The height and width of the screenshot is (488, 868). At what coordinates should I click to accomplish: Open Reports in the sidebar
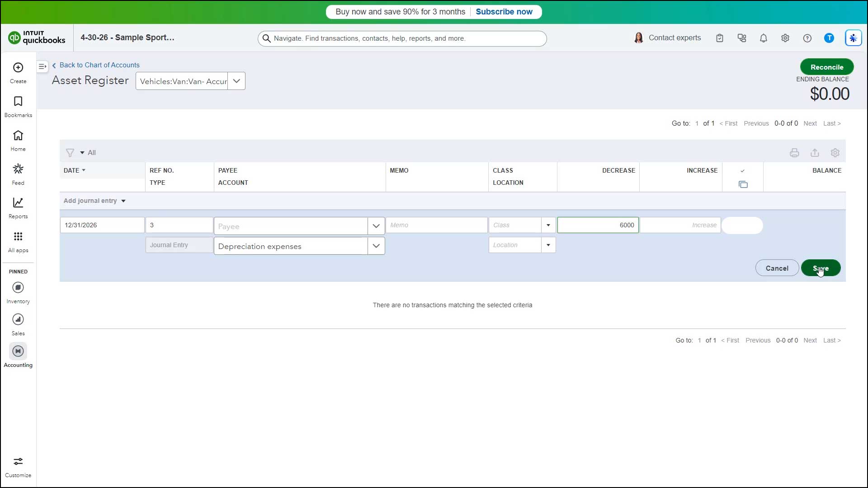[18, 208]
